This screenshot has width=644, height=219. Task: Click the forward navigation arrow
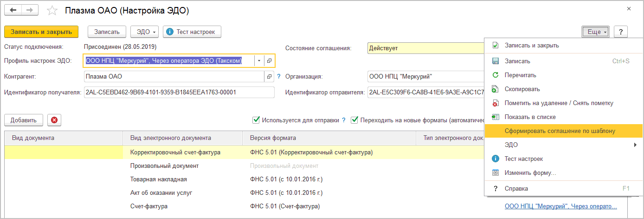click(30, 10)
